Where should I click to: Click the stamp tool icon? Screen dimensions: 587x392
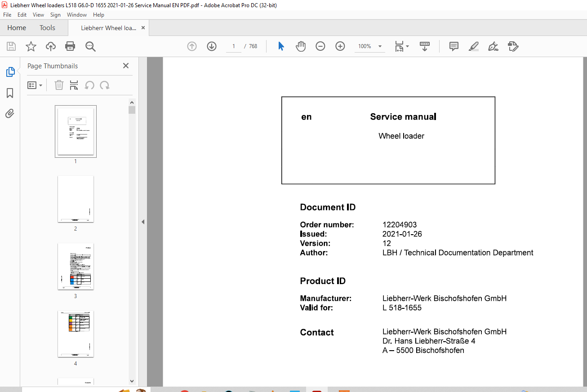coord(513,46)
